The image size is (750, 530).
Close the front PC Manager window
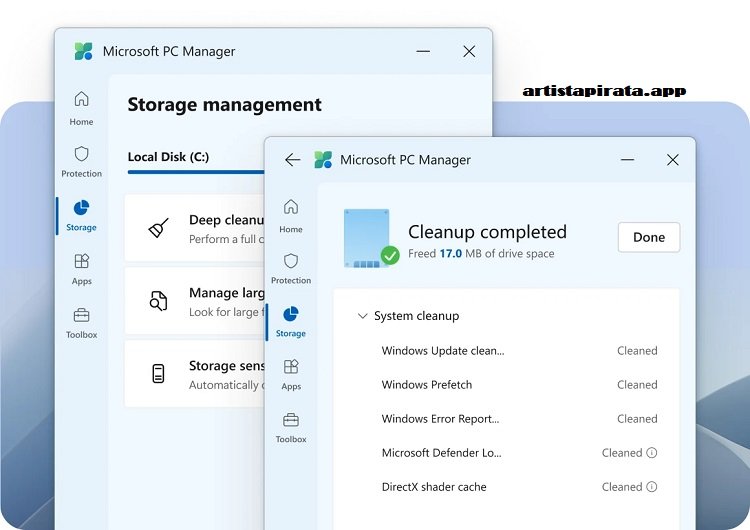673,160
